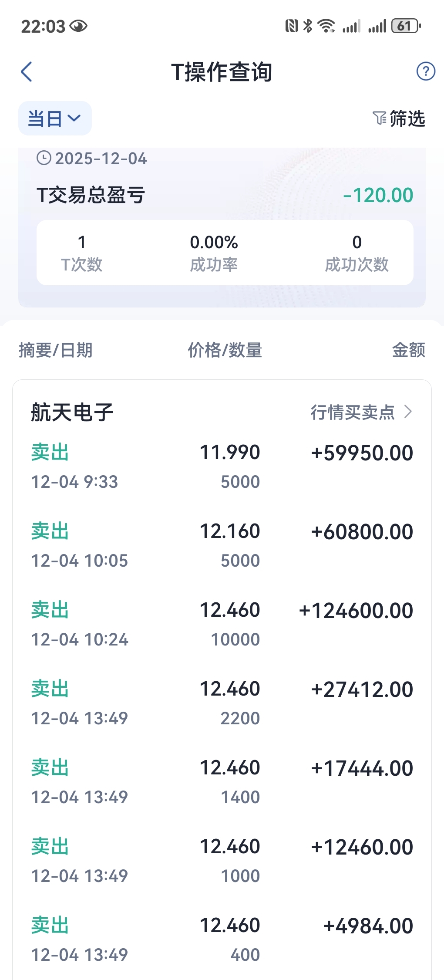Expand the 行情买卖点 chevron arrow
Screen dimensions: 444x980
pyautogui.click(x=408, y=412)
